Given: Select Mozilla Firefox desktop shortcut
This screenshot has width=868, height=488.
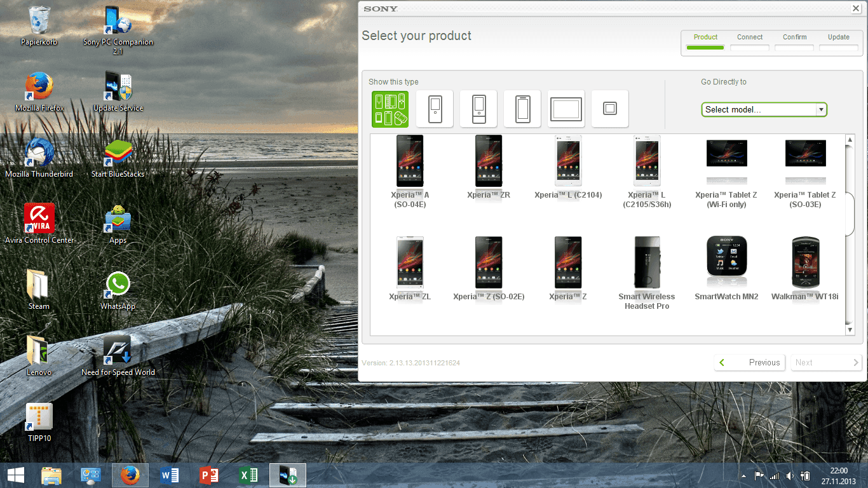Looking at the screenshot, I should pyautogui.click(x=39, y=92).
